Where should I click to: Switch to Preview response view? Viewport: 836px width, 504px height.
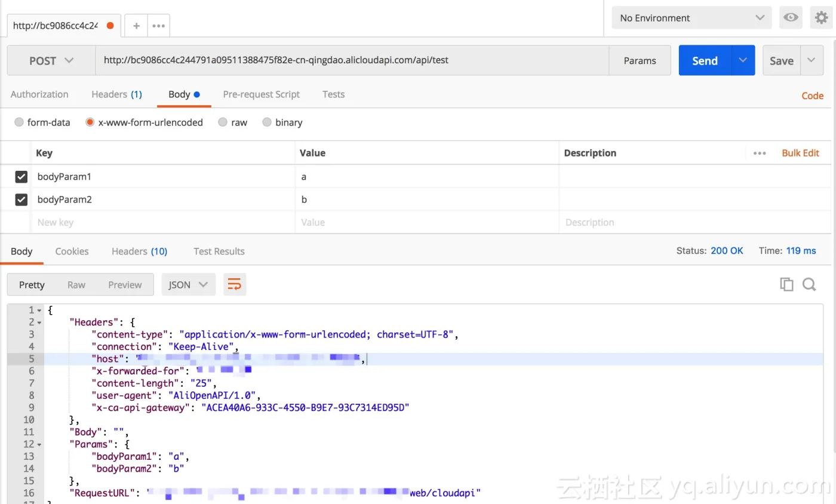125,285
